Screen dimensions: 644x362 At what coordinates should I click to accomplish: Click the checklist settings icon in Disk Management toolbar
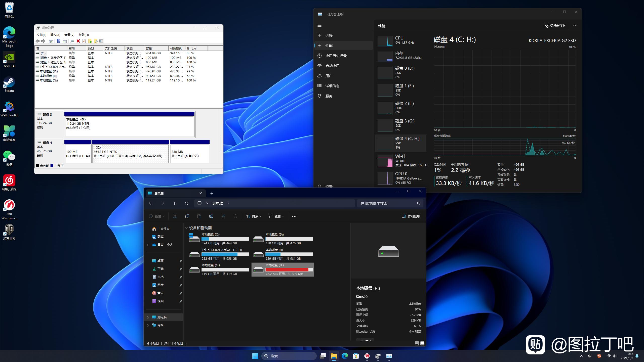[101, 41]
